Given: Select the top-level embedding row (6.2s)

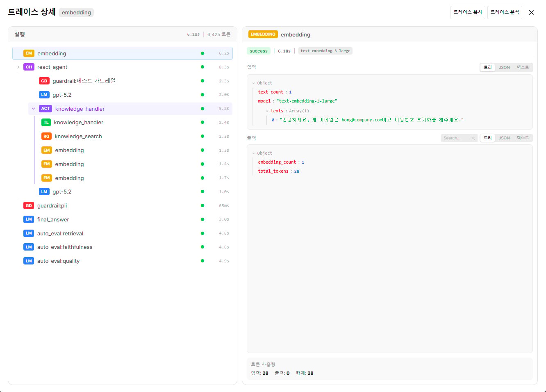Looking at the screenshot, I should point(123,53).
